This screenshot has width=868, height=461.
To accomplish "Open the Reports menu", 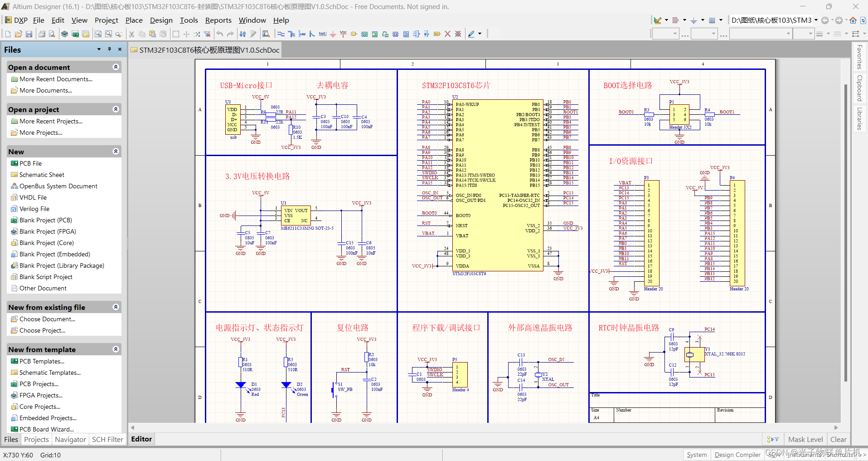I will 218,20.
